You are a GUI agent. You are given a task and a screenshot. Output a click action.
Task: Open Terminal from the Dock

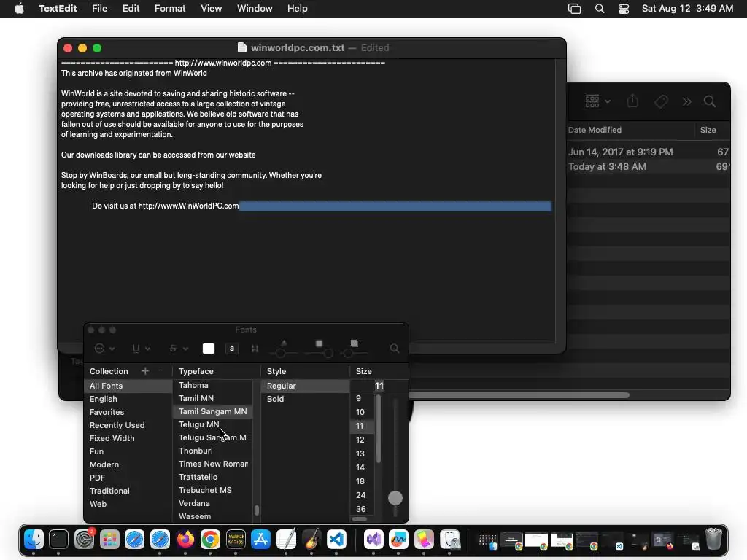click(58, 540)
